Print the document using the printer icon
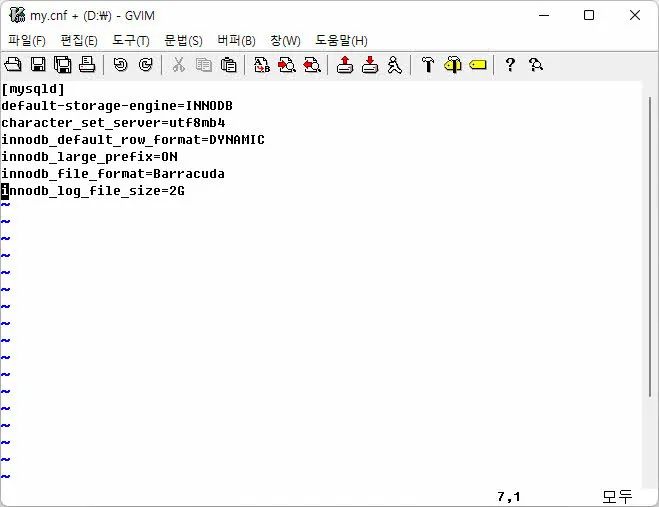 pyautogui.click(x=87, y=65)
